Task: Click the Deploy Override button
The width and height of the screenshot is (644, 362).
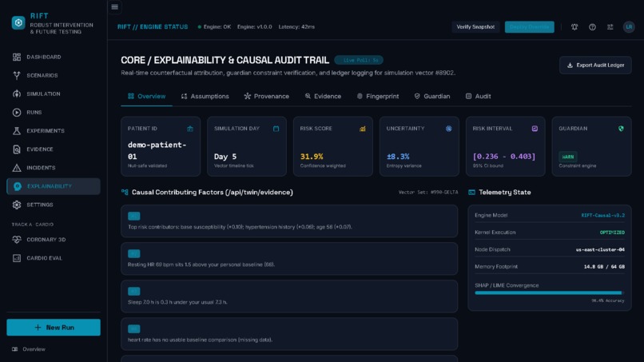Action: coord(530,26)
